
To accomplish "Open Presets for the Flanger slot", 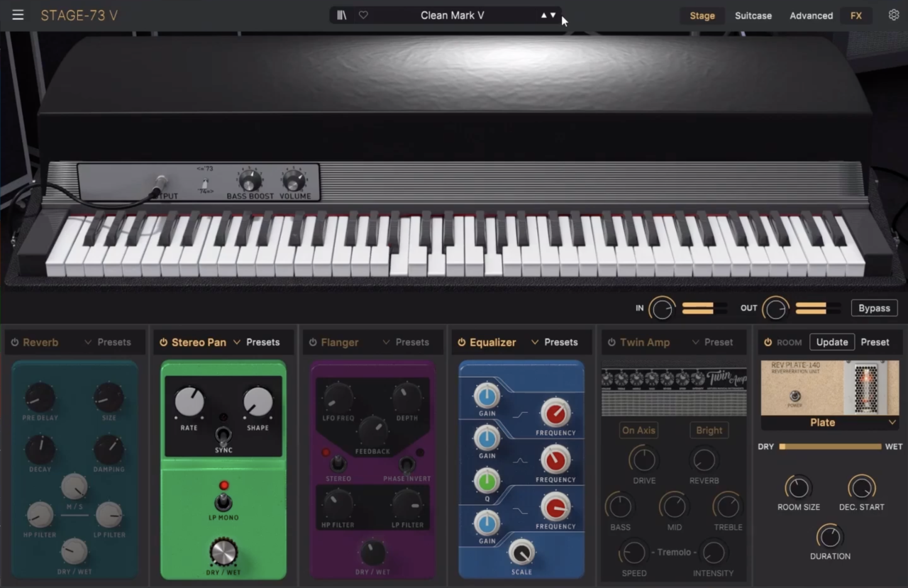I will click(413, 343).
